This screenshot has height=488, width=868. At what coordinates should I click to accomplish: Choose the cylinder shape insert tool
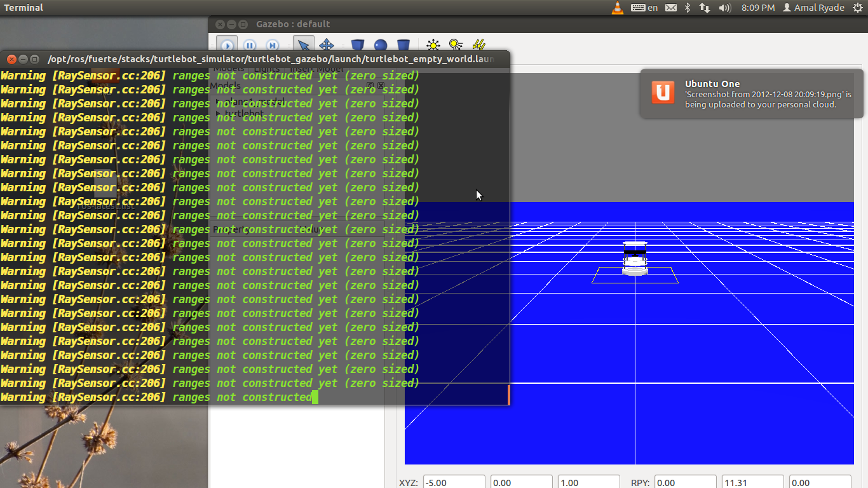pyautogui.click(x=403, y=45)
